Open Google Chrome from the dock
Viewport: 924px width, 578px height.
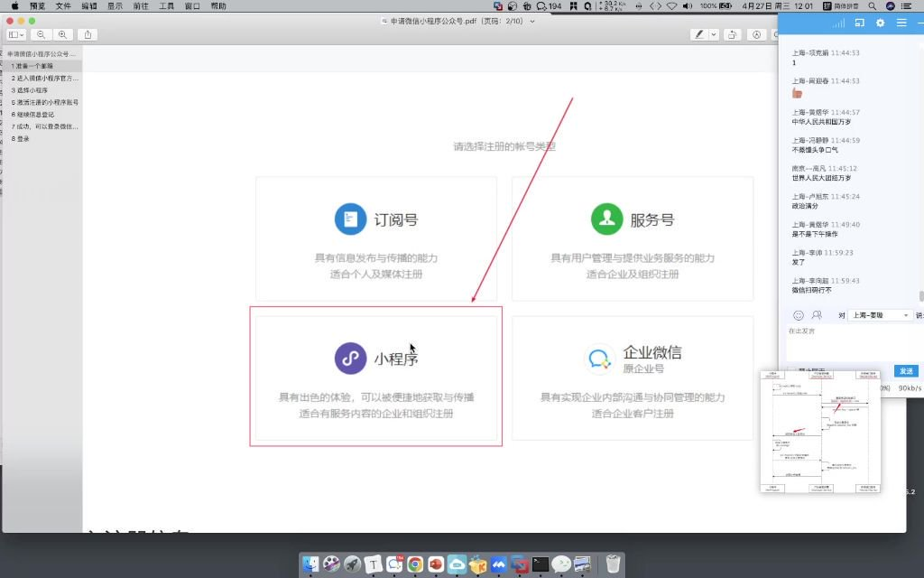415,564
